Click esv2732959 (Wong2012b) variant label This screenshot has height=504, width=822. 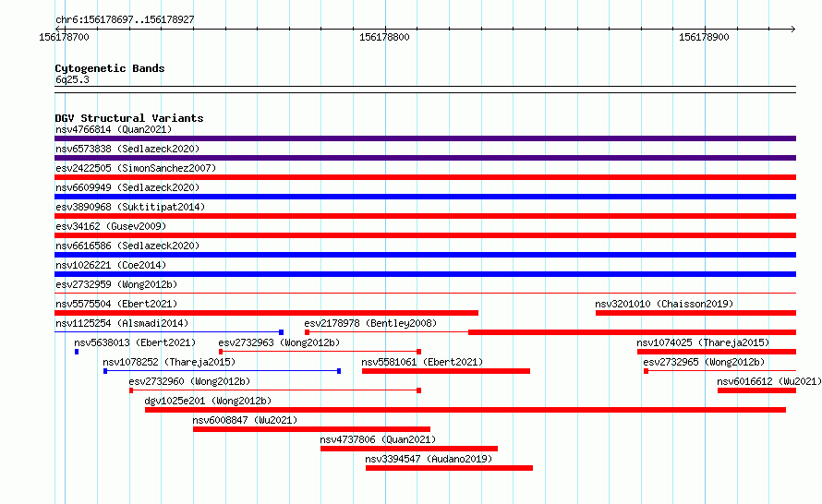pos(116,284)
